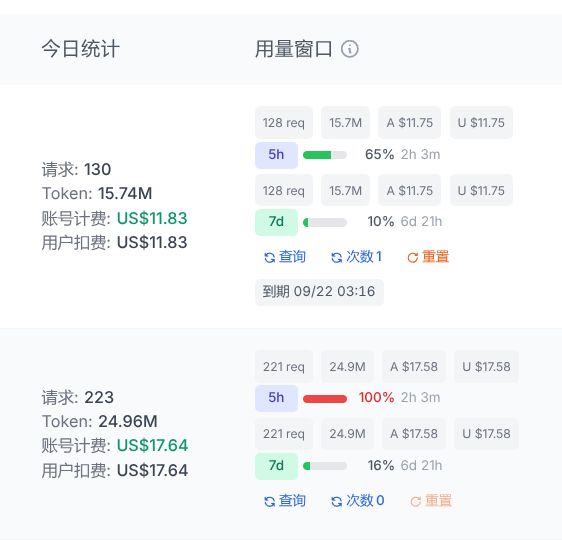Click the 今日统计 column header
The width and height of the screenshot is (562, 540).
(80, 49)
